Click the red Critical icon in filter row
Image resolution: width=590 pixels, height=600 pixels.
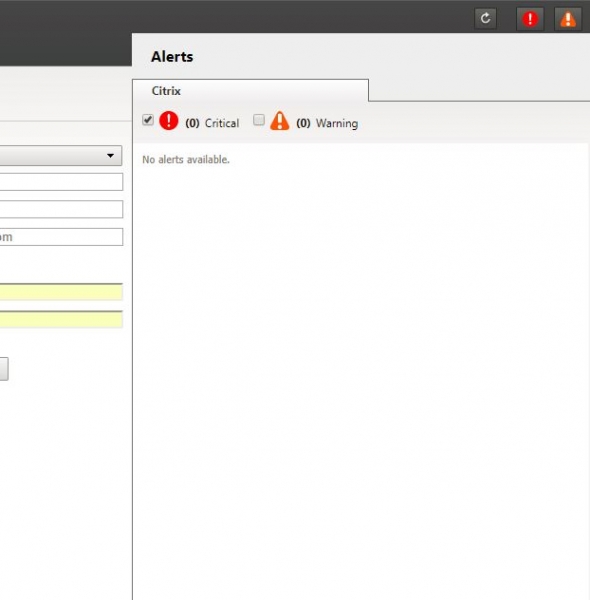(x=169, y=121)
